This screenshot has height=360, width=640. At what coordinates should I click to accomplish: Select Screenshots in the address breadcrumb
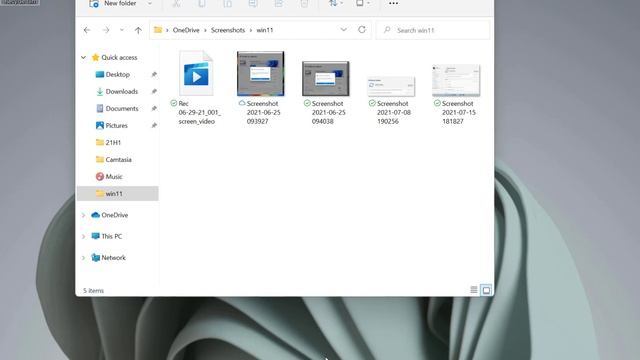[x=228, y=30]
